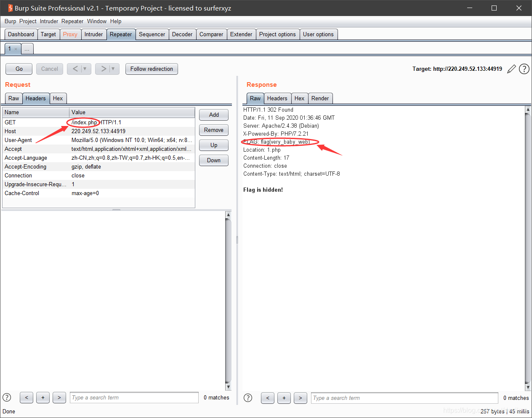Switch to Proxy tab
The height and width of the screenshot is (418, 532).
point(70,35)
